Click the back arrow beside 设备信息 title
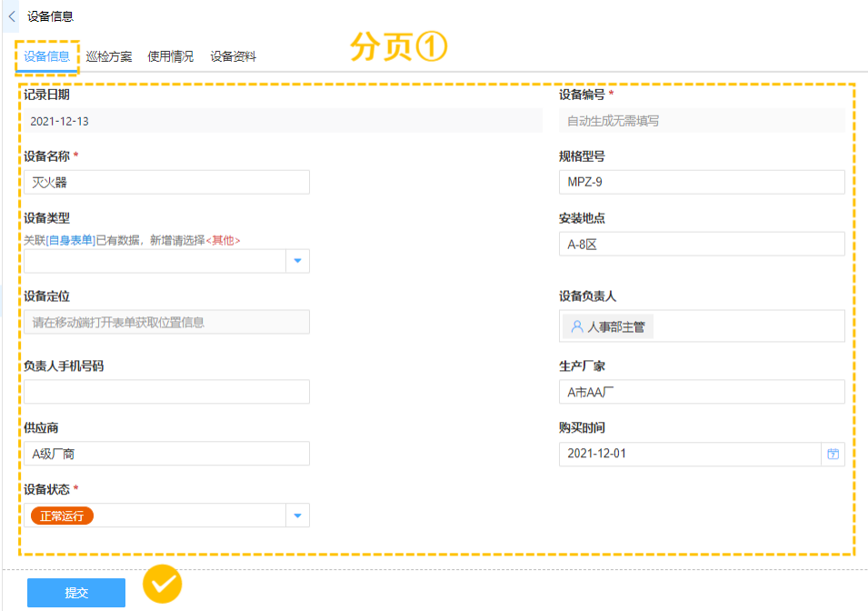 pyautogui.click(x=11, y=15)
